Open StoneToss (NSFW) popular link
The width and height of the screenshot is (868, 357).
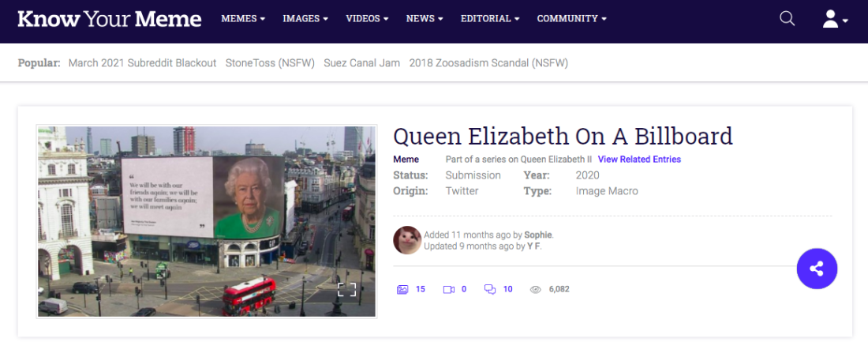pos(270,62)
